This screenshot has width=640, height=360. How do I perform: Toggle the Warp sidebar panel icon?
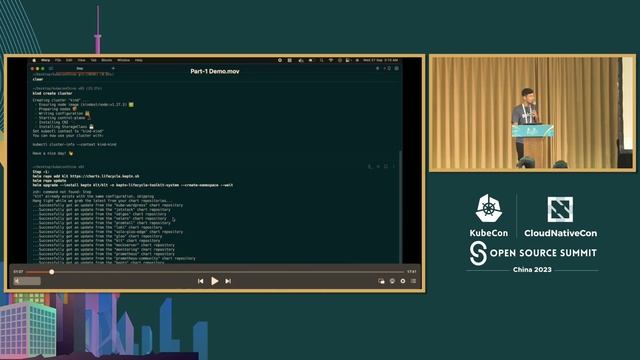pyautogui.click(x=51, y=69)
